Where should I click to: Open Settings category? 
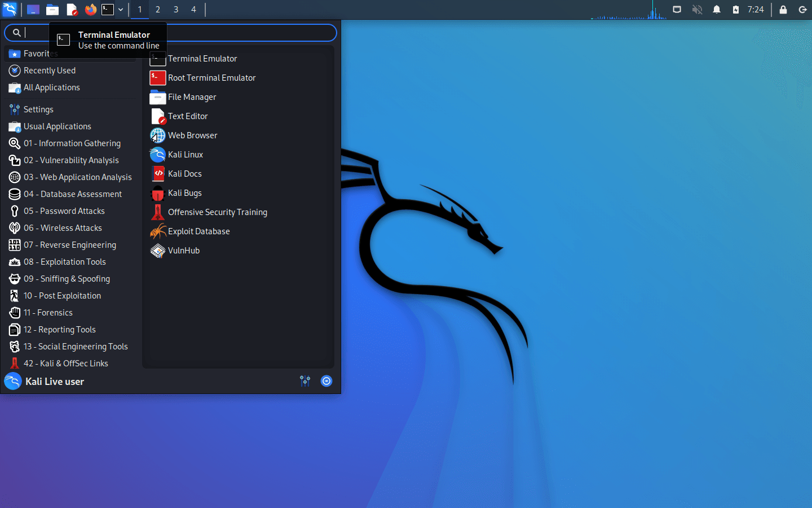[x=71, y=110]
